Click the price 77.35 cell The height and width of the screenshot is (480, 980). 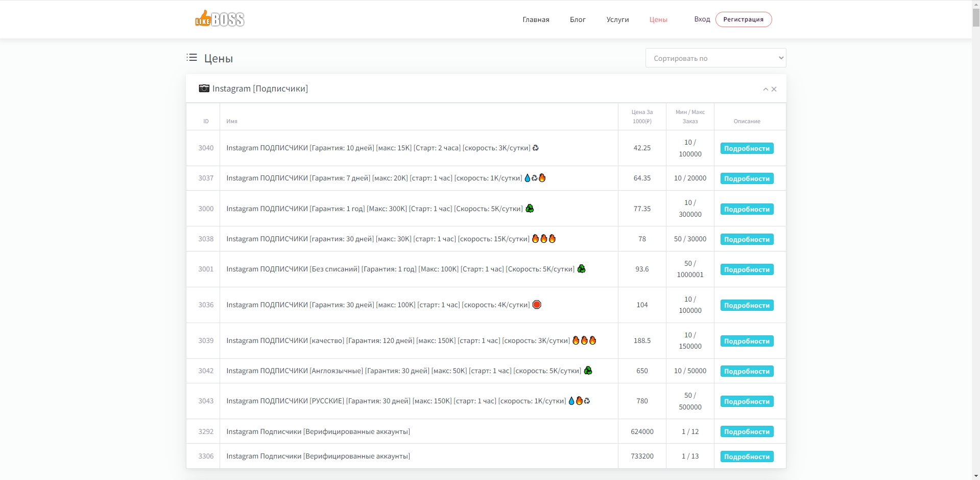pyautogui.click(x=642, y=209)
